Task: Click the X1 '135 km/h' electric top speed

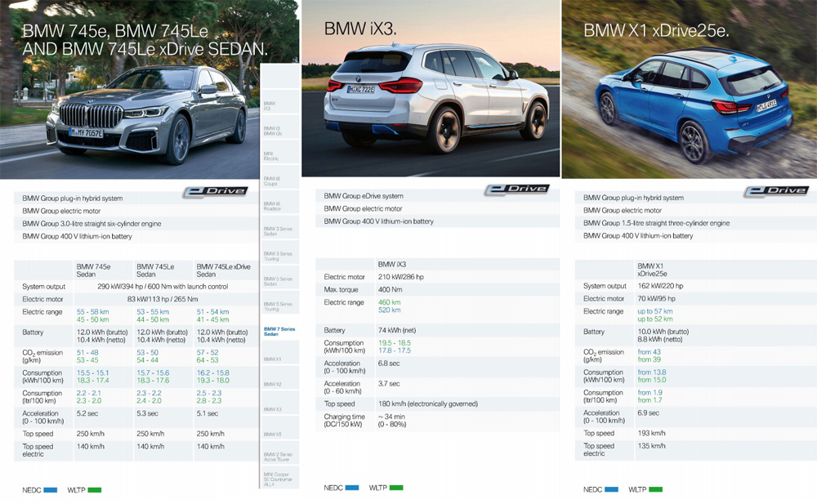Action: pyautogui.click(x=651, y=446)
